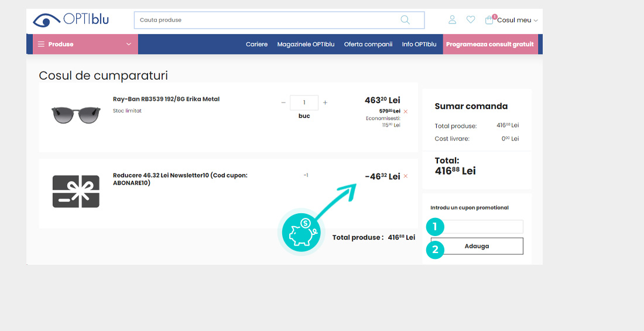Increase Ray-Ban quantity with plus
644x331 pixels.
point(326,103)
